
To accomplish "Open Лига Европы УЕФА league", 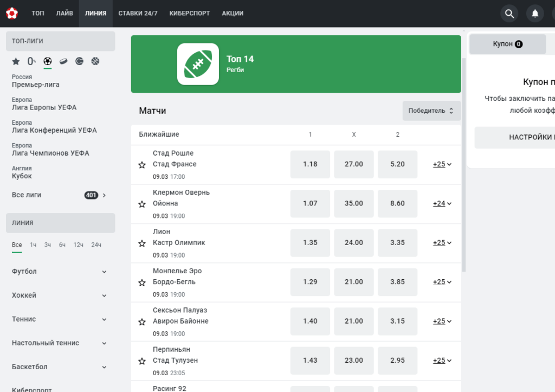I will 44,104.
